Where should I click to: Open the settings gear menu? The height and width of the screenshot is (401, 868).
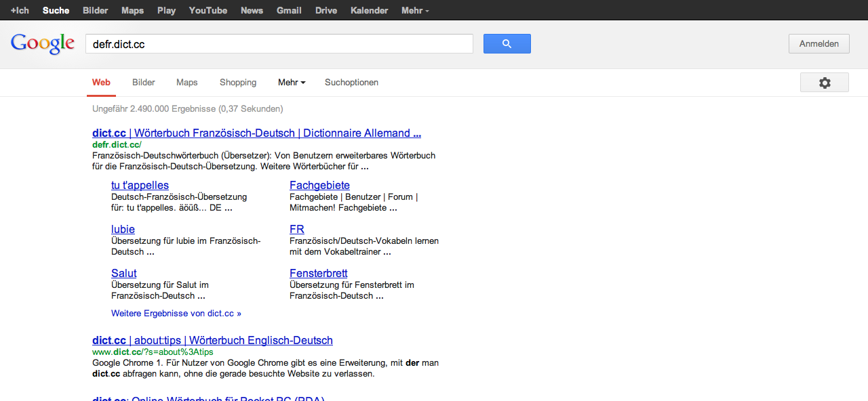coord(824,83)
